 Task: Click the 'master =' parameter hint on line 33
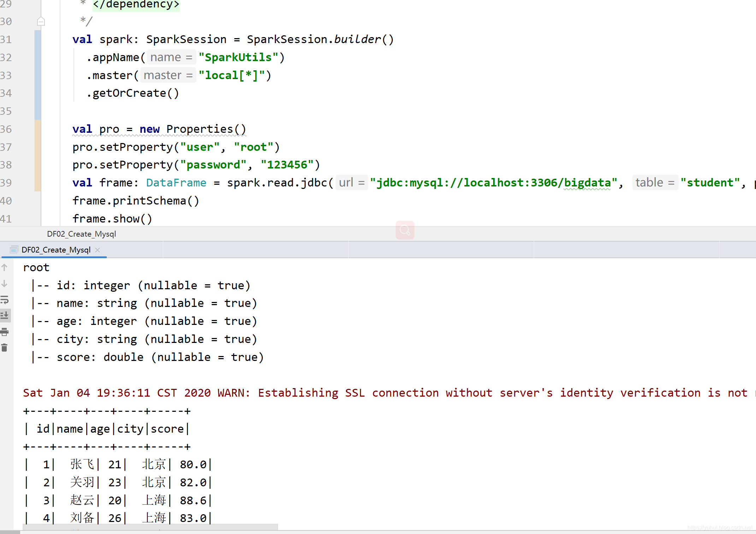click(168, 75)
